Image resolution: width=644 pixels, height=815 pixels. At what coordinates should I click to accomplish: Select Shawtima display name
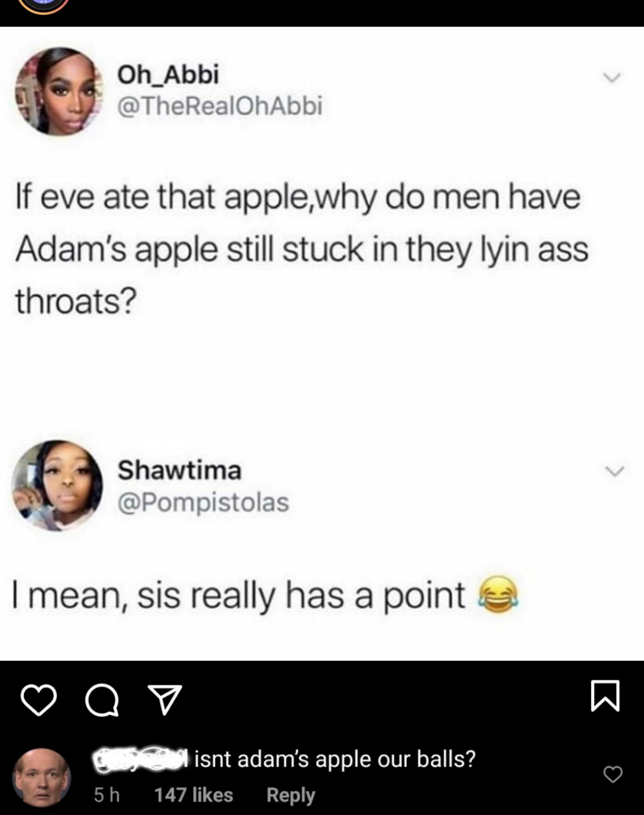coord(179,470)
